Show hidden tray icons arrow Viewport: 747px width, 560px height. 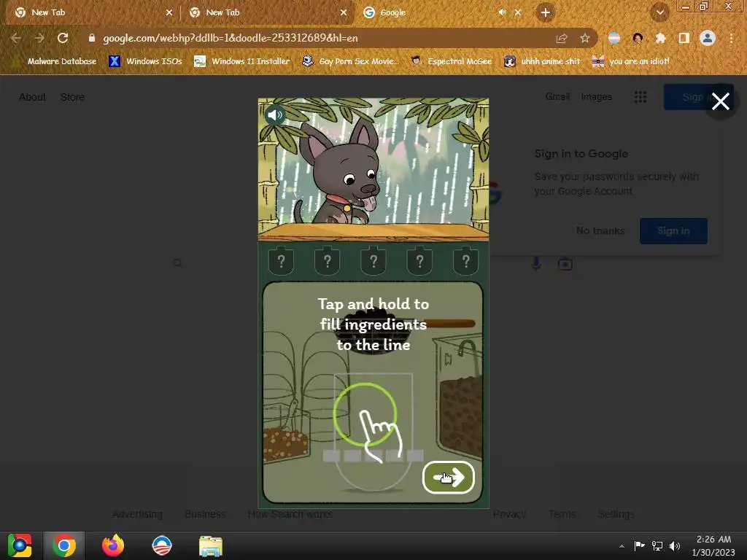[622, 546]
